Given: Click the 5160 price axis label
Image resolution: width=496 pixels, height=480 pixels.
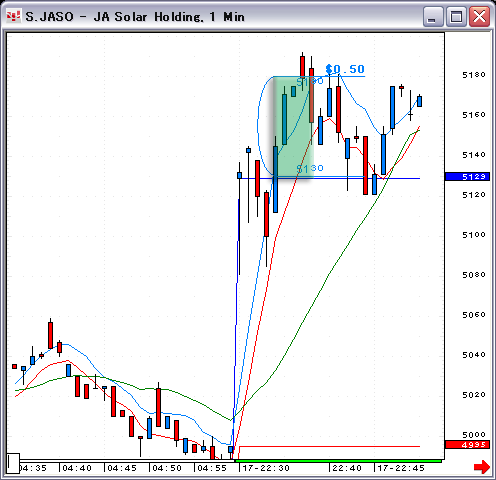Looking at the screenshot, I should 474,115.
